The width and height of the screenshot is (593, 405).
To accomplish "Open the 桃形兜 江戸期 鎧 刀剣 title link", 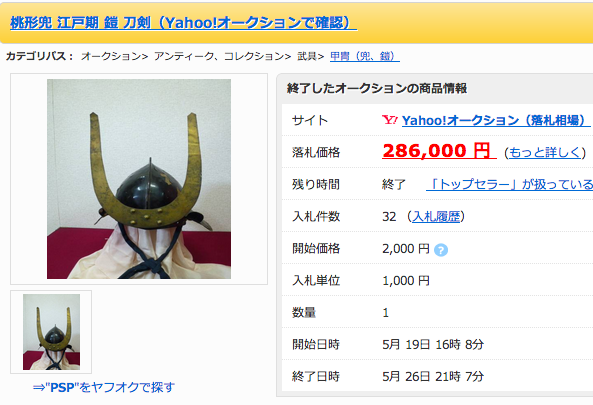I will coord(183,23).
